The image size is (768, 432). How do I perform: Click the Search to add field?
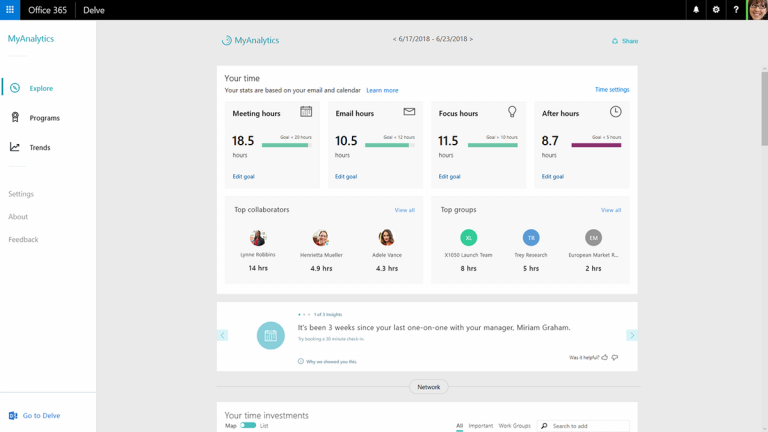tap(583, 426)
